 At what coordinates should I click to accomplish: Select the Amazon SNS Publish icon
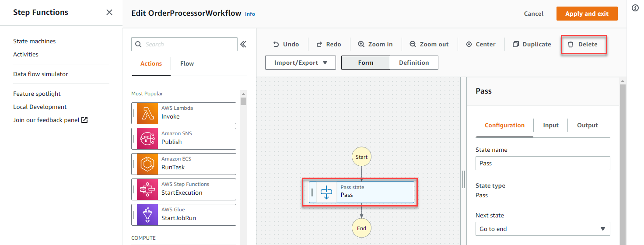tap(147, 139)
